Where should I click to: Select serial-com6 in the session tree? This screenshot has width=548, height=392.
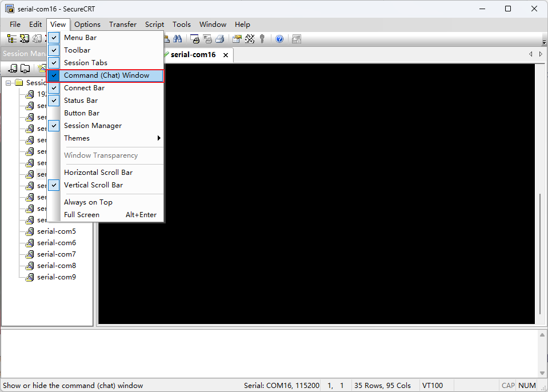(x=57, y=243)
